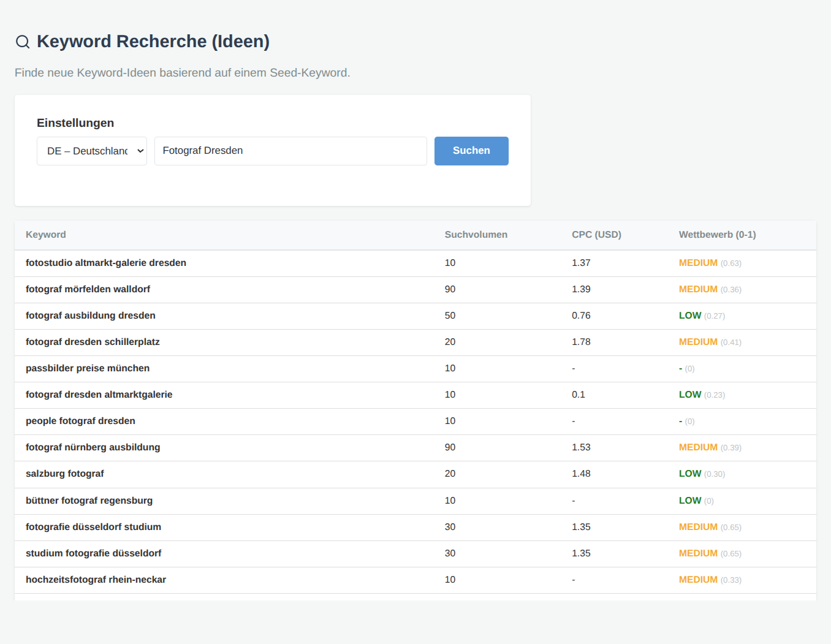Click the CPC (USD) column header
This screenshot has width=831, height=644.
pyautogui.click(x=596, y=235)
